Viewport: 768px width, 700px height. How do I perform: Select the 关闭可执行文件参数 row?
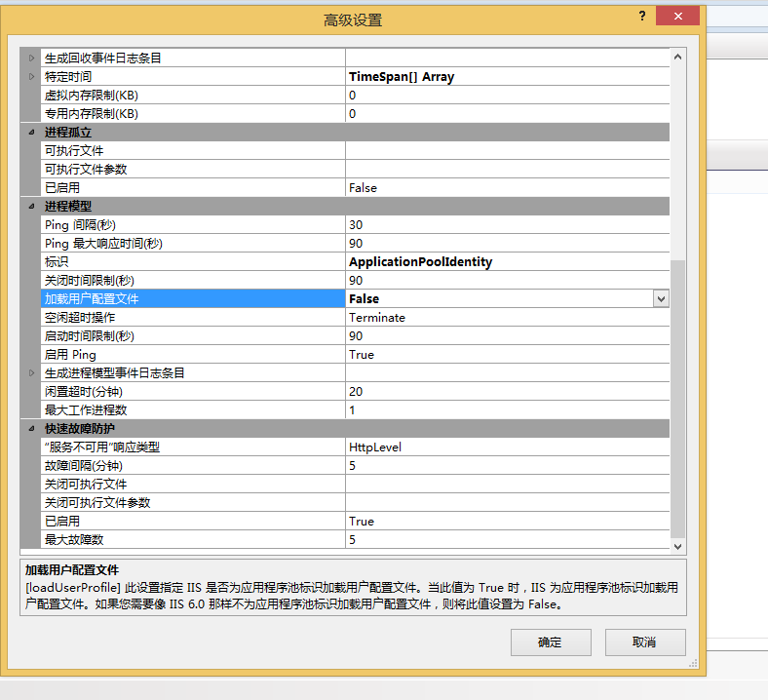tap(355, 503)
